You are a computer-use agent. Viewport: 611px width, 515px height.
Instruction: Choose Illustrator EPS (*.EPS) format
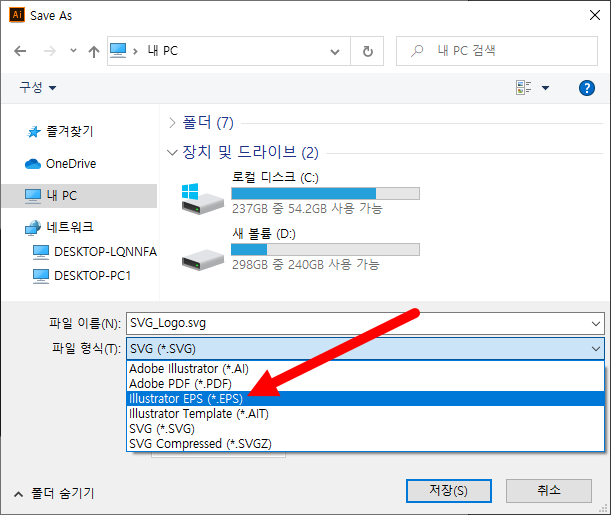365,399
